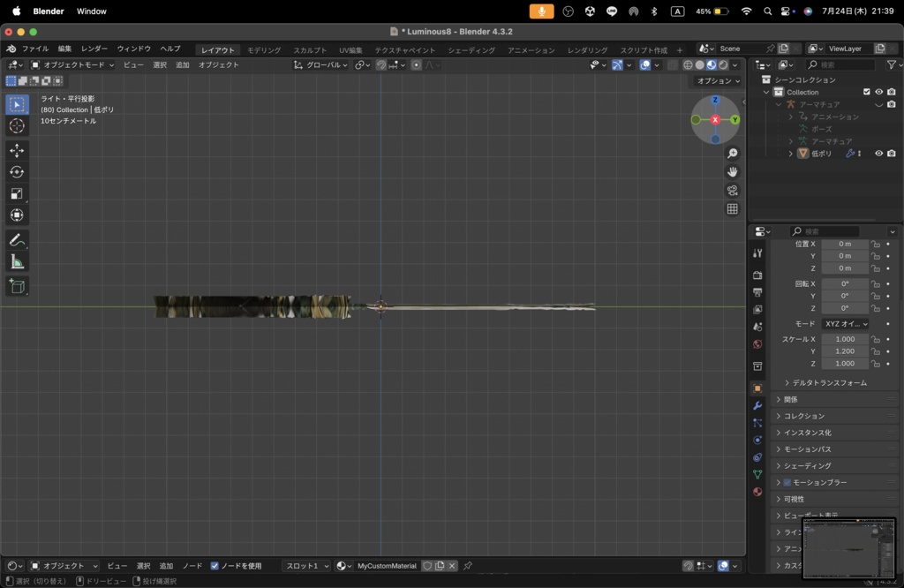This screenshot has height=588, width=904.
Task: Open the ビュー menu in the viewport header
Action: tap(134, 65)
